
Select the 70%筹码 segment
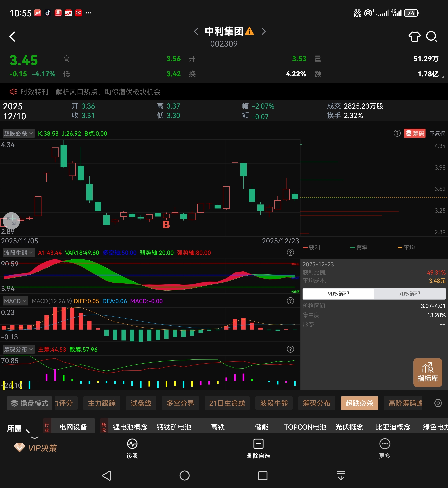(409, 294)
